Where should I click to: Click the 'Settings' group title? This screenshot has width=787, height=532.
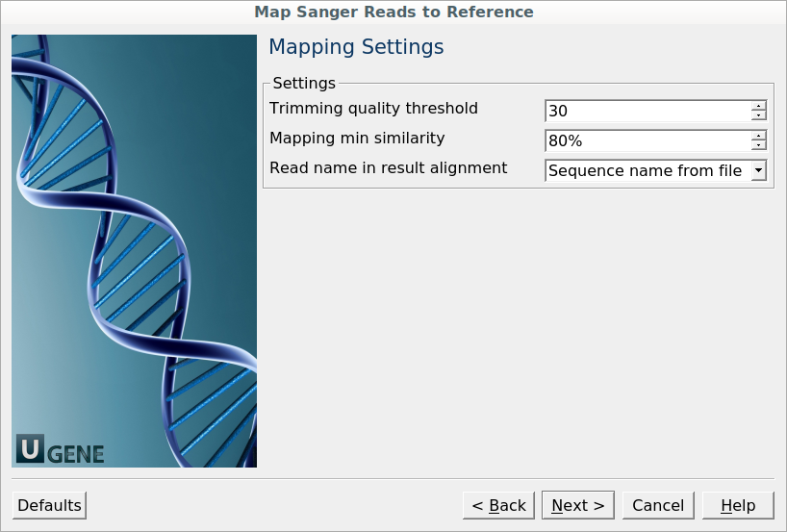(304, 83)
